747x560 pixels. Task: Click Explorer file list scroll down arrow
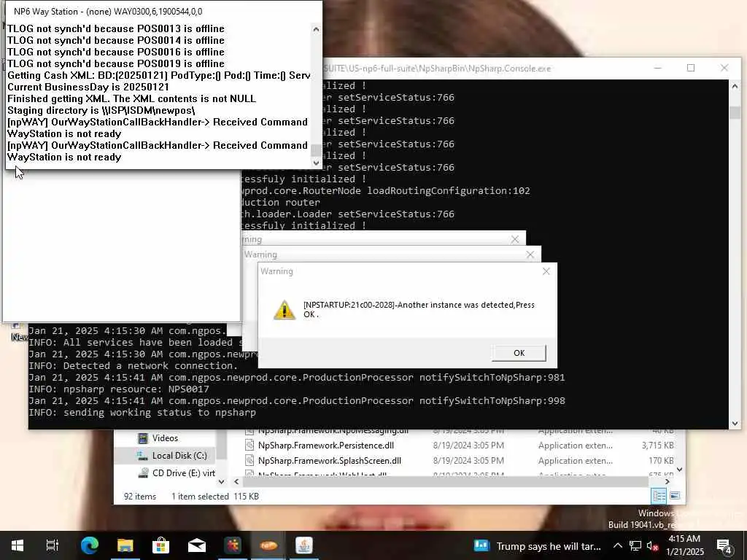(x=679, y=470)
